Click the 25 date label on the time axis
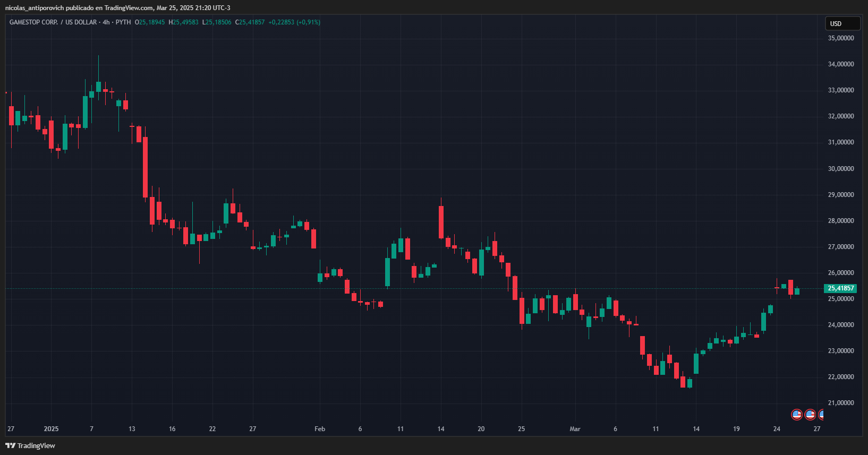Screen dimensions: 868x455 (522, 429)
